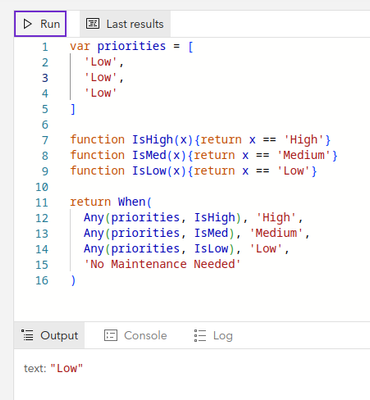
Task: Click line number 16 closing parenthesis line
Action: click(73, 280)
